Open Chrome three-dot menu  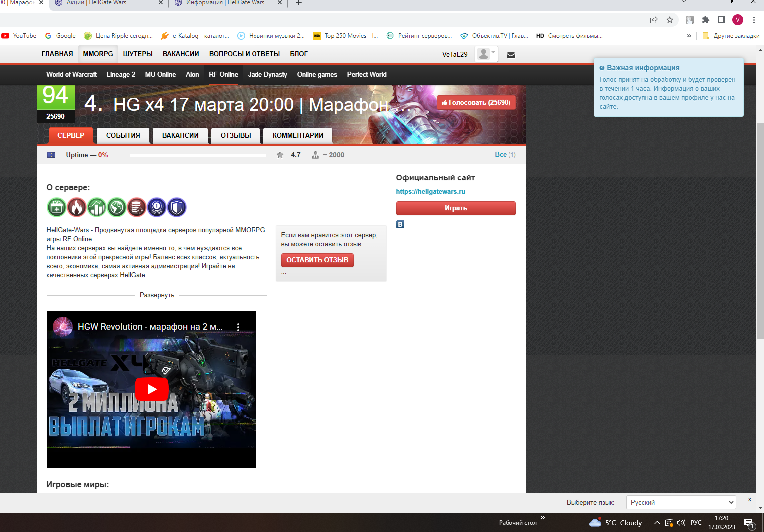tap(754, 20)
